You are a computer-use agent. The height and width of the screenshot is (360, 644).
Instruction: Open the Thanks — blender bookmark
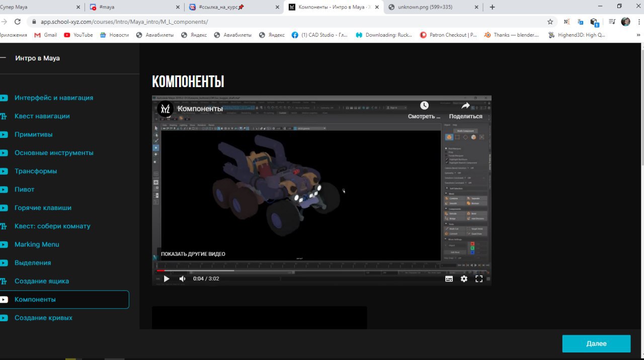tap(511, 35)
